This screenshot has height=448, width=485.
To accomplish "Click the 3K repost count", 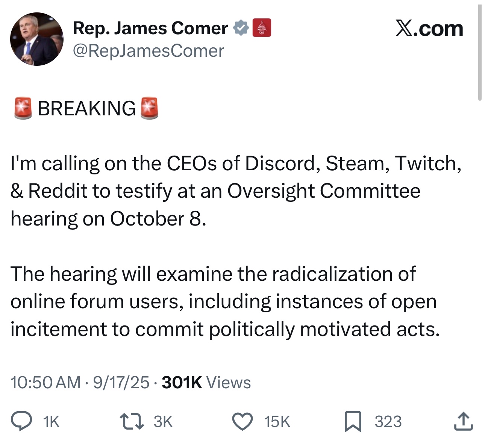I will click(163, 422).
